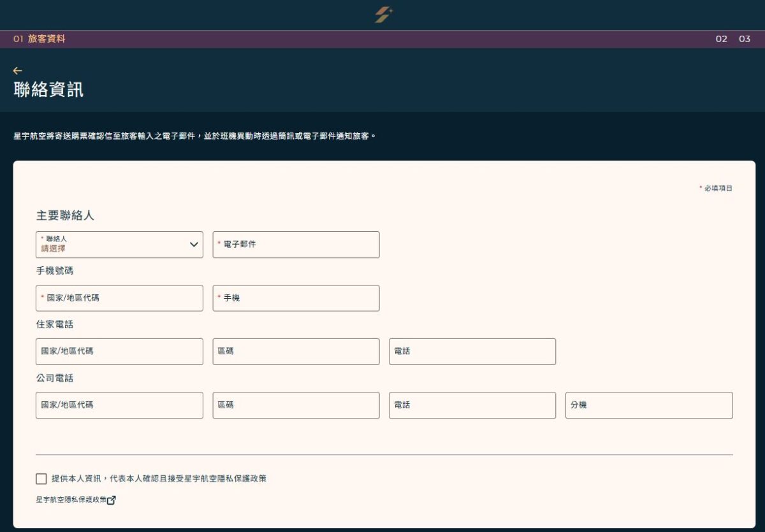Screen dimensions: 765x532
Task: Go back using the left arrow icon
Action: point(17,71)
